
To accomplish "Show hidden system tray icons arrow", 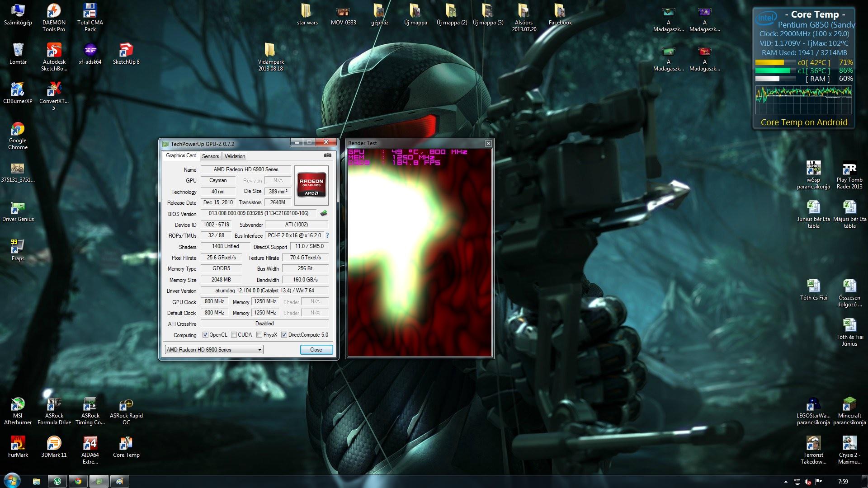I will 785,482.
